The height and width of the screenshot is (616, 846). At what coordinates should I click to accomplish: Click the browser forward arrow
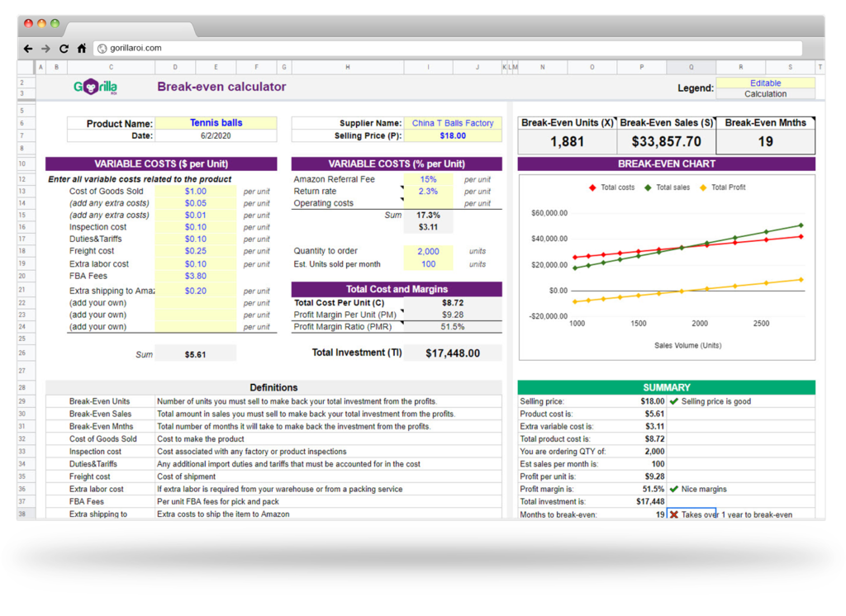(x=46, y=49)
